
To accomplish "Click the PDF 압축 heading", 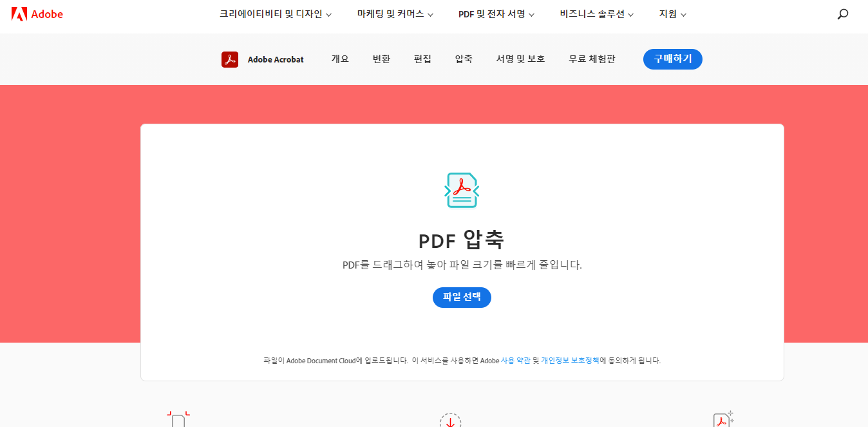I will pyautogui.click(x=461, y=240).
